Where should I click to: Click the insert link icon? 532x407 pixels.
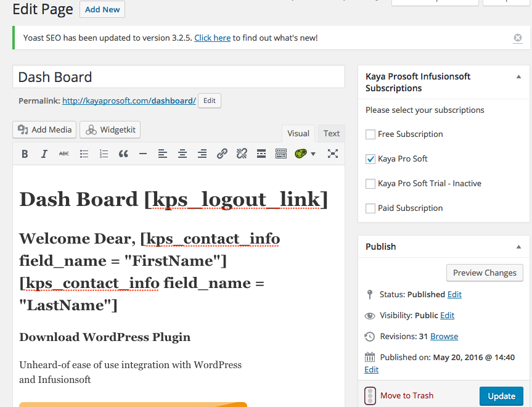(x=222, y=154)
